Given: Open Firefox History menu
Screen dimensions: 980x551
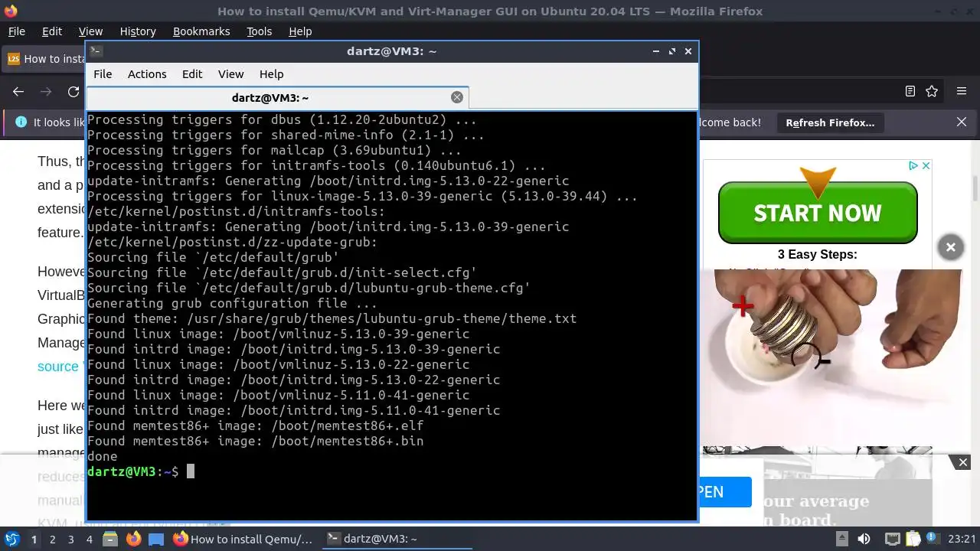Looking at the screenshot, I should click(138, 31).
